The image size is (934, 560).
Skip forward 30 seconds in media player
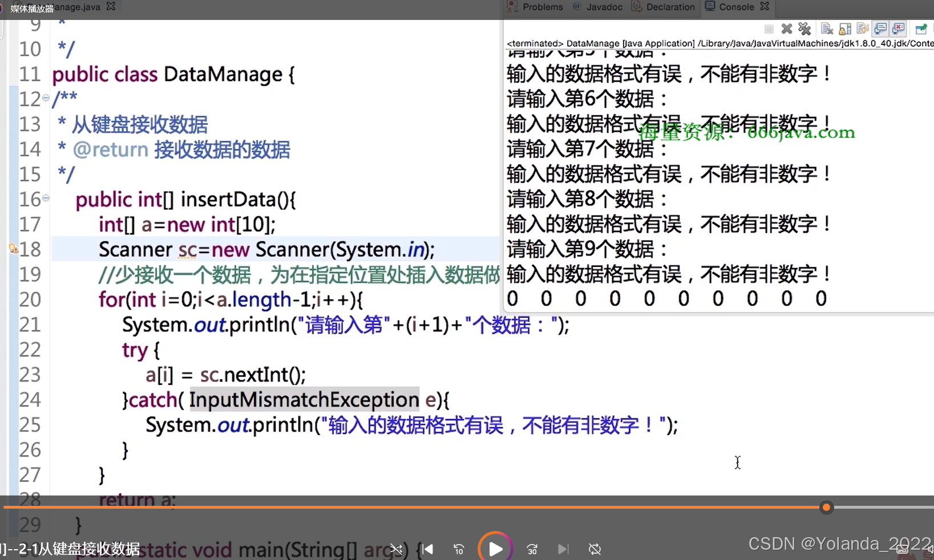tap(532, 549)
